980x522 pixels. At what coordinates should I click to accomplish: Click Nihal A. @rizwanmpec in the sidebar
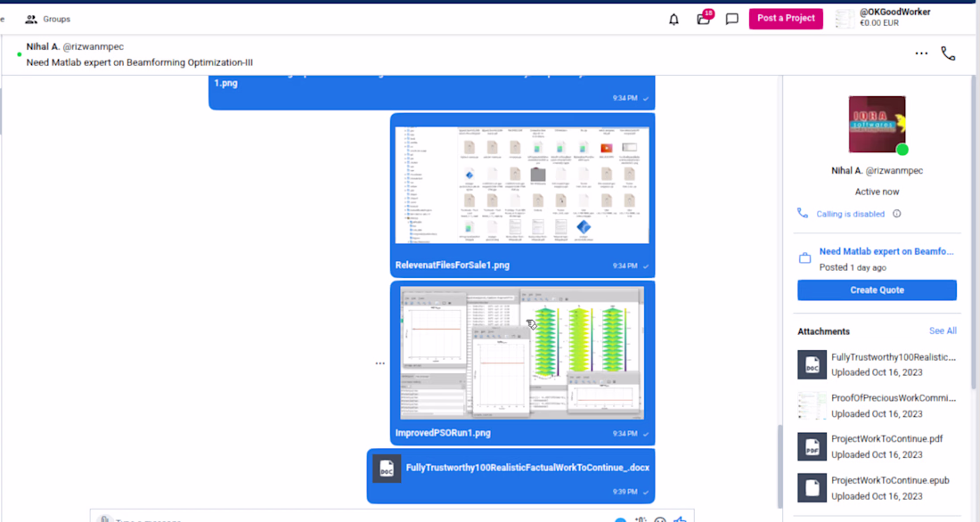coord(877,171)
